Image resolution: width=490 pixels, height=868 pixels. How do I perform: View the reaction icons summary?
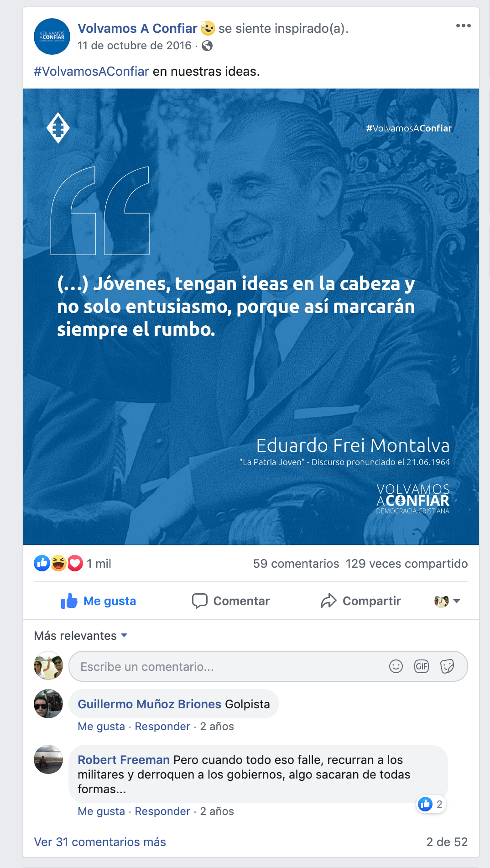click(x=58, y=563)
